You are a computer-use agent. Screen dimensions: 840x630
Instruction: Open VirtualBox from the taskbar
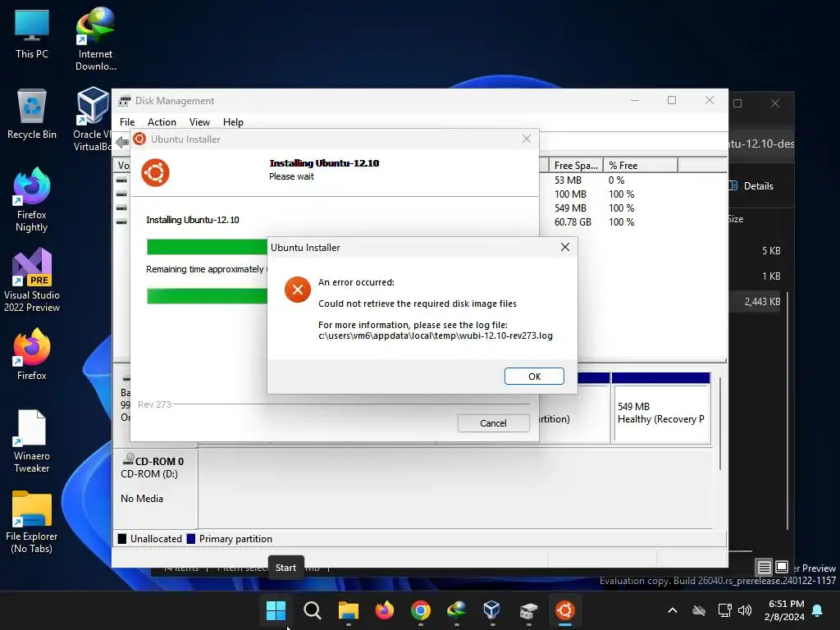click(x=492, y=610)
